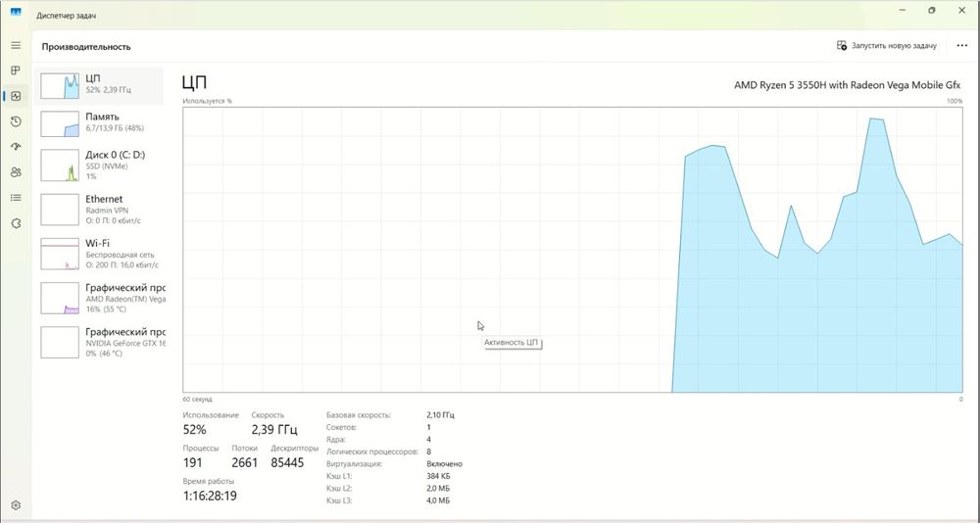This screenshot has width=980, height=523.
Task: Click 'Включено' virtualization value
Action: pos(444,464)
